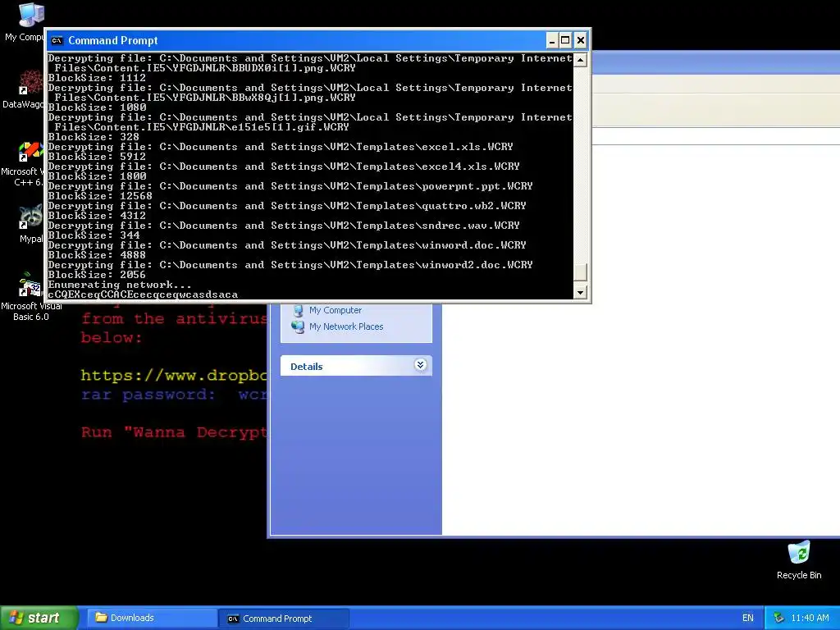The image size is (840, 630).
Task: Click the Command Prompt scrollbar down arrow
Action: pos(580,292)
